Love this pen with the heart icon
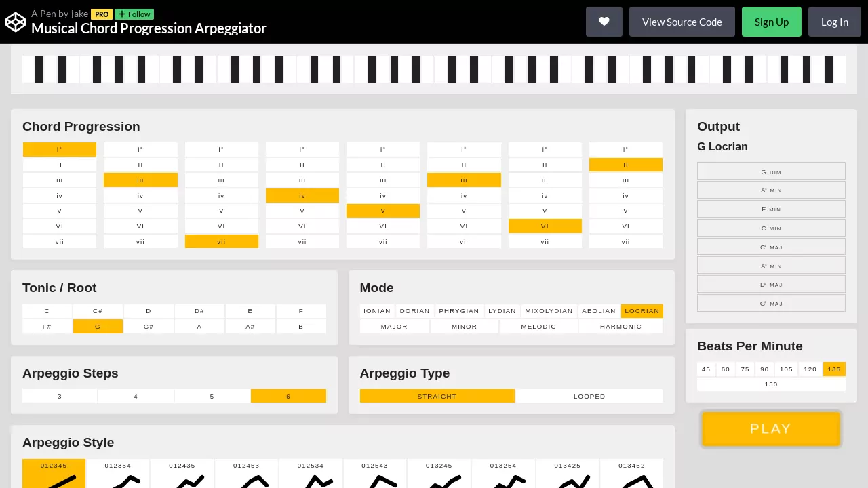This screenshot has width=868, height=488. tap(604, 22)
